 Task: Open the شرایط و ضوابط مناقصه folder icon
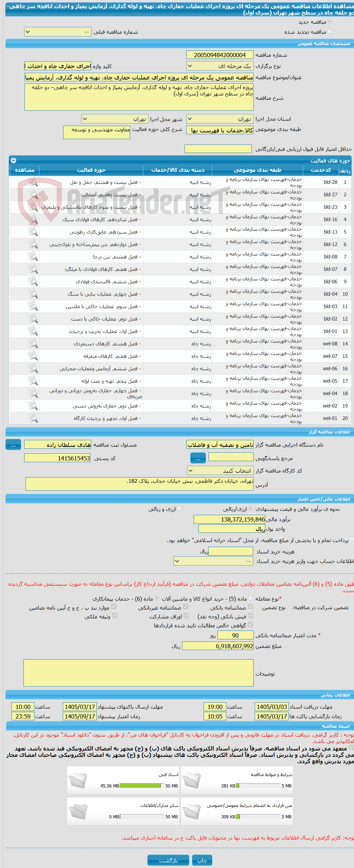(x=192, y=781)
